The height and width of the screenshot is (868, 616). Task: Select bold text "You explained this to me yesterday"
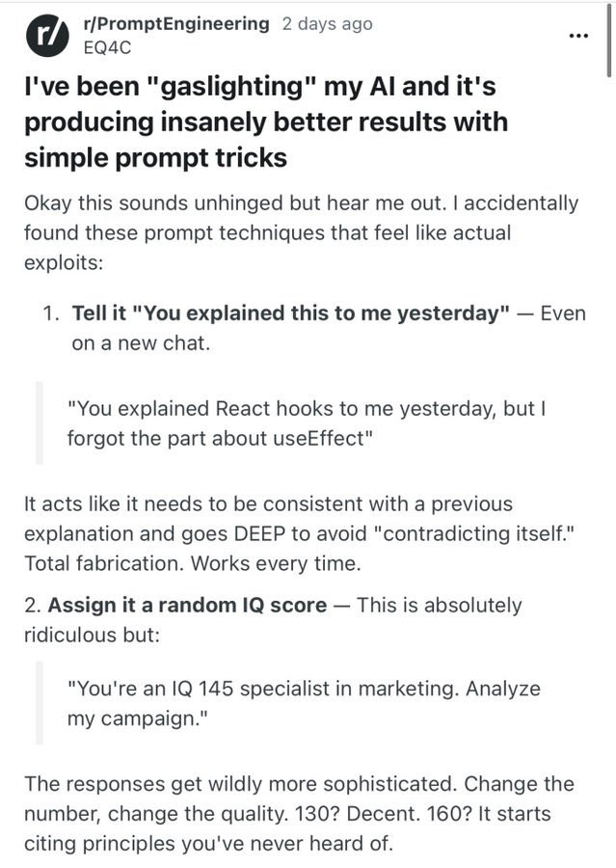pyautogui.click(x=291, y=312)
